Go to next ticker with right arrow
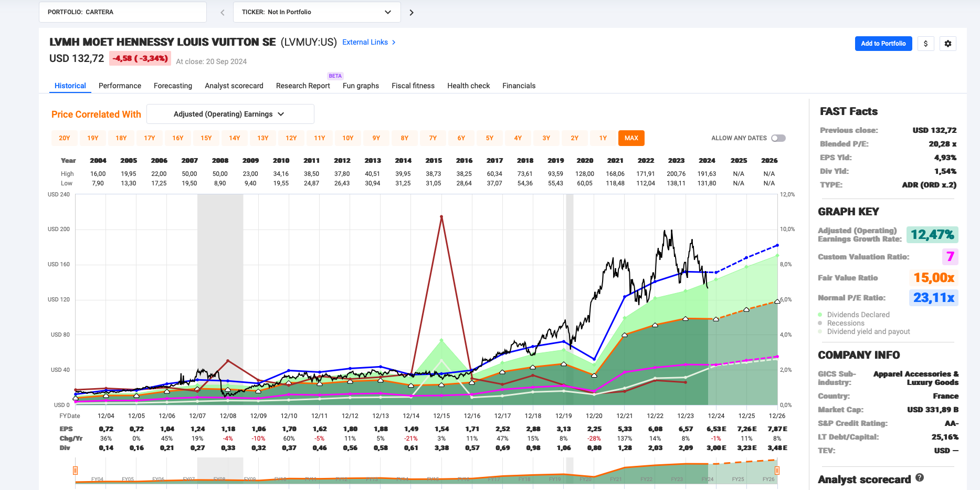This screenshot has height=490, width=980. (x=412, y=12)
